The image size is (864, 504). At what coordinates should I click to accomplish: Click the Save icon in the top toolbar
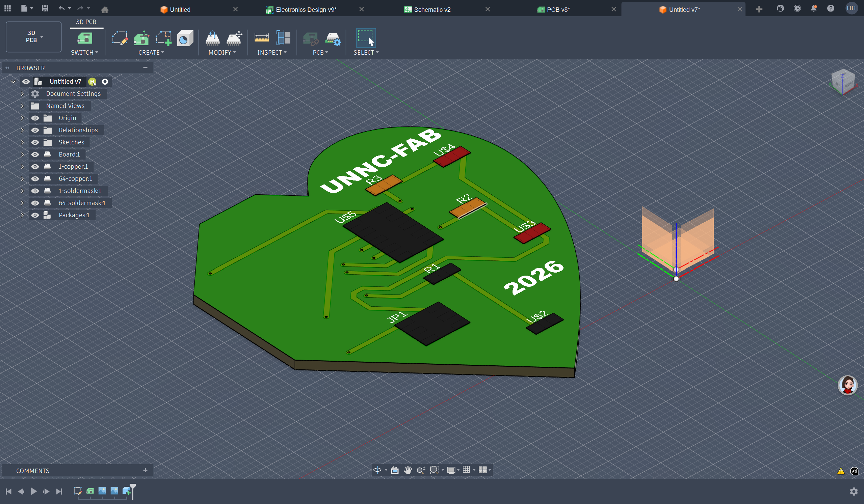pos(45,8)
